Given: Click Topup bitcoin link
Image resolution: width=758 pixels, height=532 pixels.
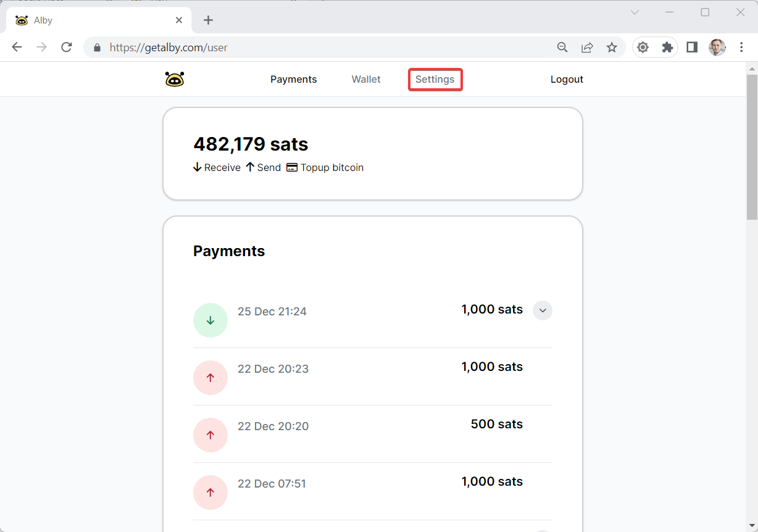Looking at the screenshot, I should coord(325,167).
